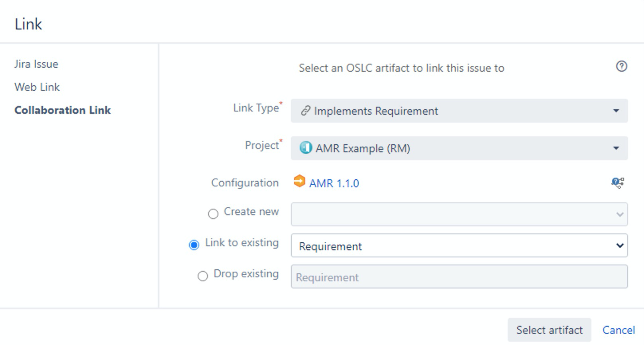The width and height of the screenshot is (644, 345).
Task: Click the Link dialog title
Action: 28,24
